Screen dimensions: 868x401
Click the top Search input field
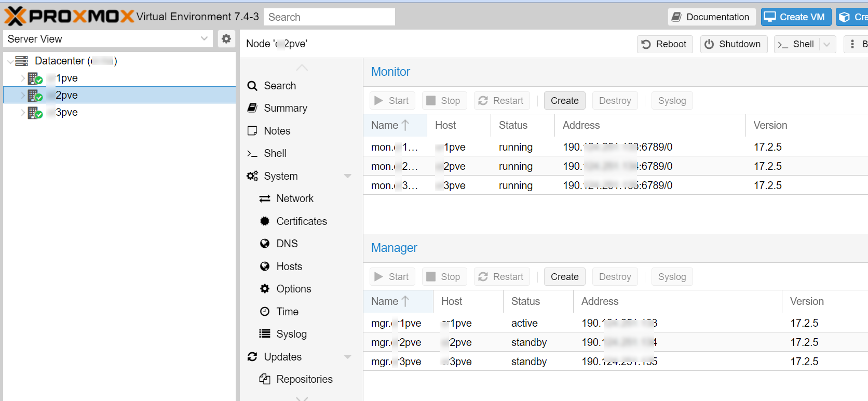pos(329,17)
